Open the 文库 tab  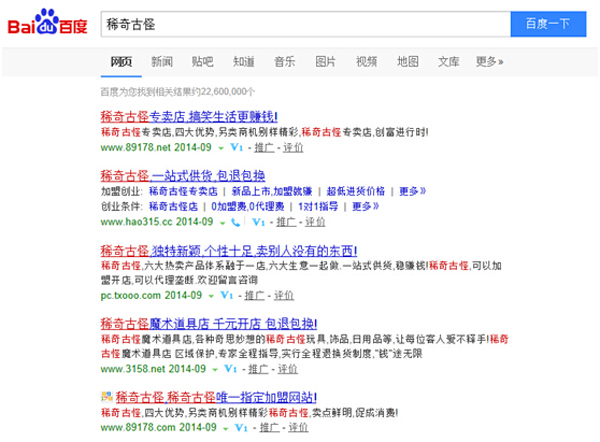tap(448, 62)
